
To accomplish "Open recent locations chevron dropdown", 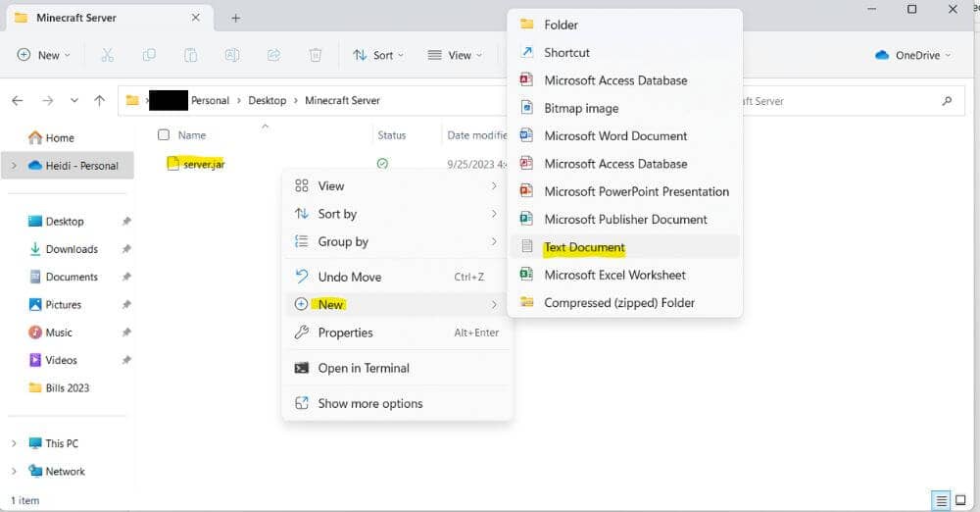I will point(74,100).
